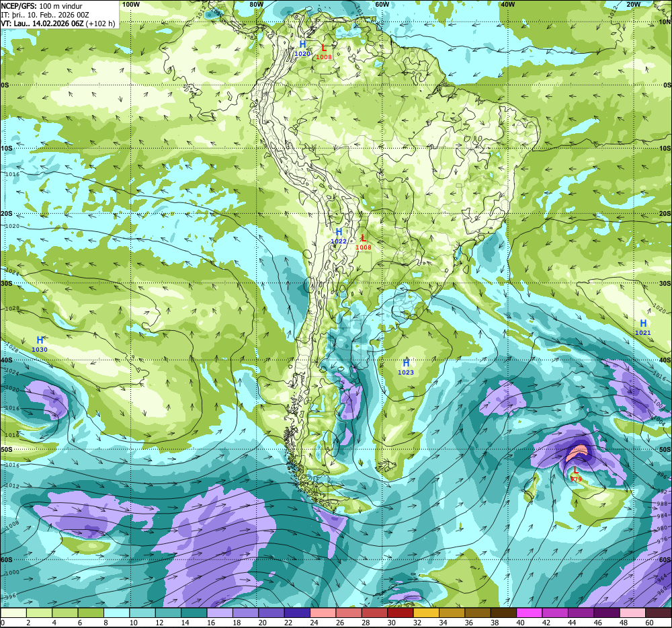Viewport: 672px width, 628px height.
Task: Click the 10N latitude label
Action: coord(665,22)
